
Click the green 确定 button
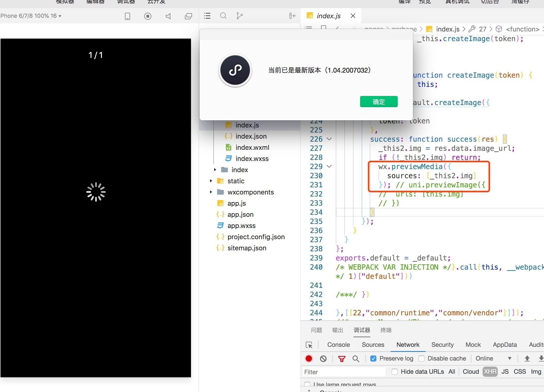pos(379,102)
